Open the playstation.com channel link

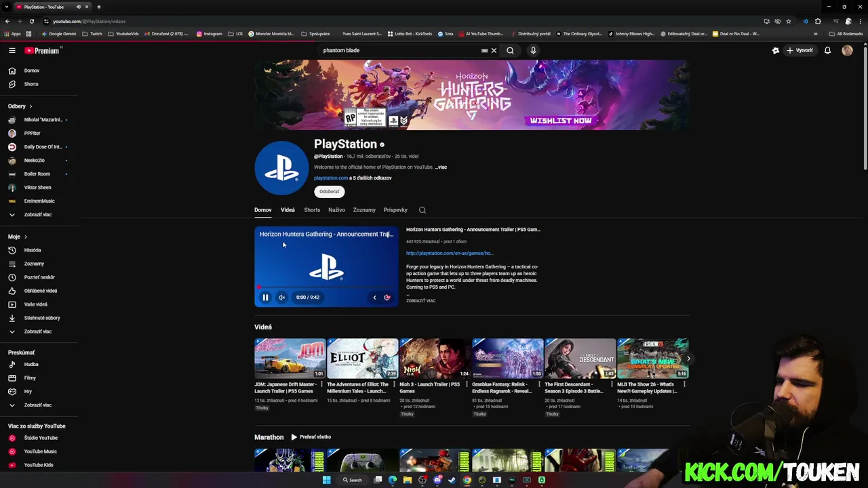[x=331, y=178]
